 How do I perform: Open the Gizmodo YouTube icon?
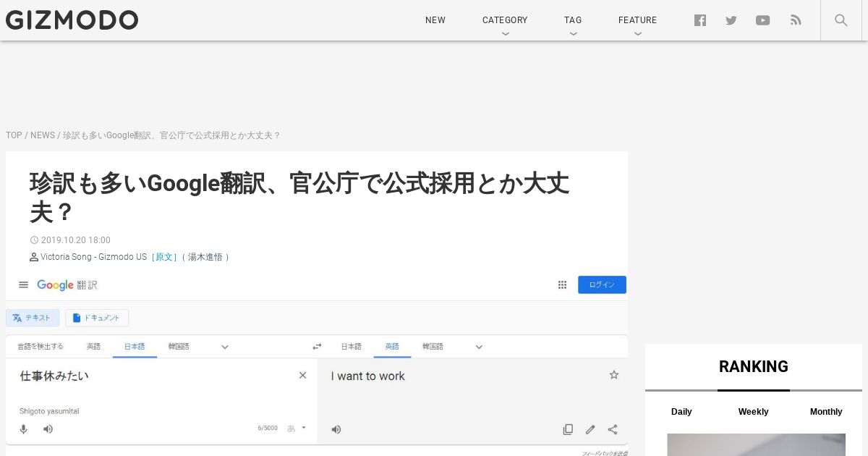tap(762, 20)
